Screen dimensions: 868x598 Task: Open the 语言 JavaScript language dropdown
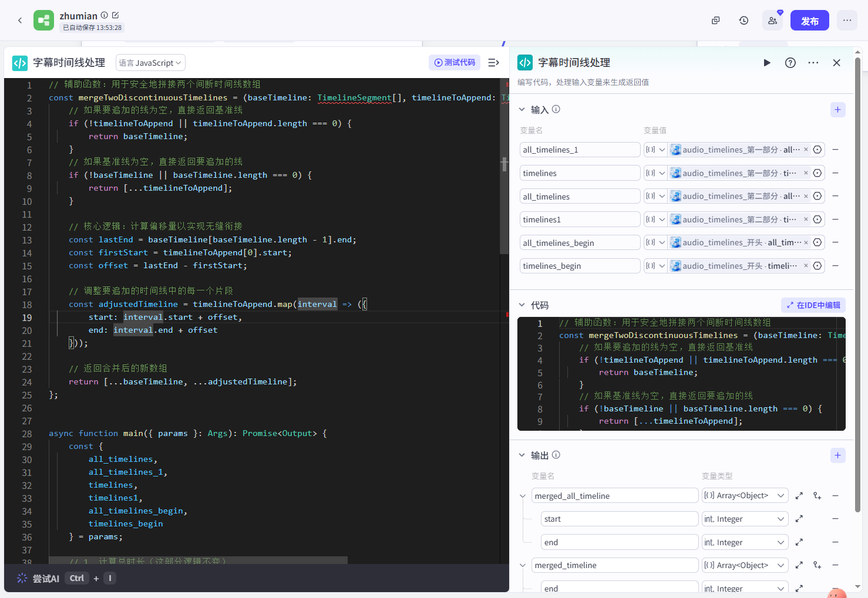(x=151, y=63)
